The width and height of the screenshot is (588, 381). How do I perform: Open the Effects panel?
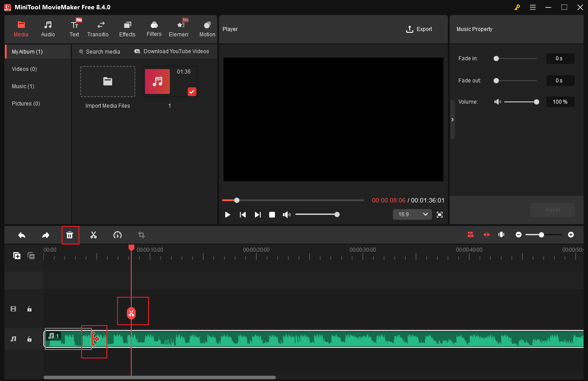point(127,28)
